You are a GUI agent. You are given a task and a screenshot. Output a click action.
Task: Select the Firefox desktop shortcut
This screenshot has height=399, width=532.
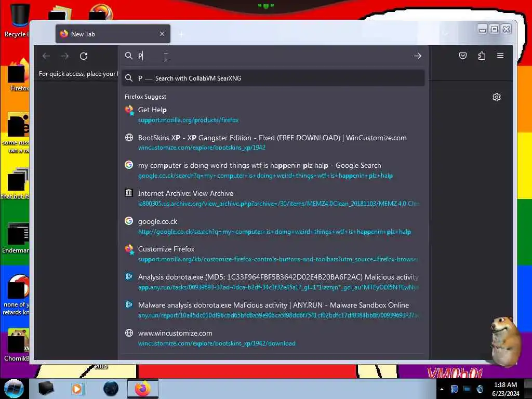(x=18, y=75)
